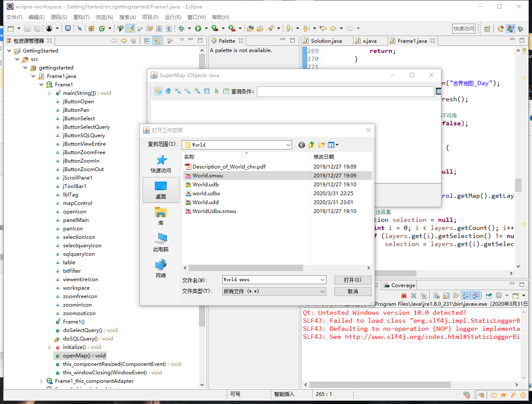The width and height of the screenshot is (532, 404).
Task: Toggle Pin Console icon in Console toolbar
Action: click(x=489, y=296)
